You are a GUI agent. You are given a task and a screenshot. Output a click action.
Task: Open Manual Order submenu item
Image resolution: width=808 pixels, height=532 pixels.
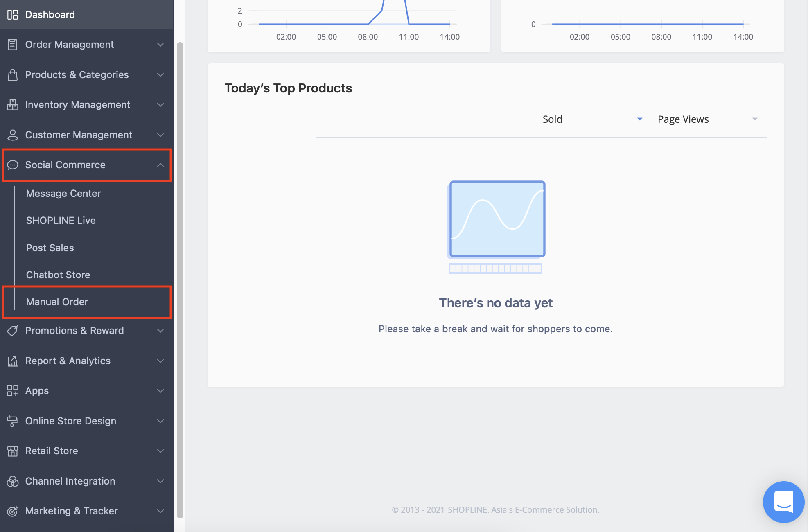click(57, 302)
